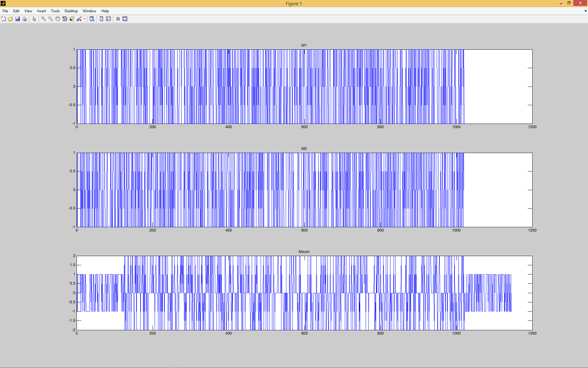Expand the toolbar dock arrow at far right
Image resolution: width=588 pixels, height=368 pixels.
[585, 11]
